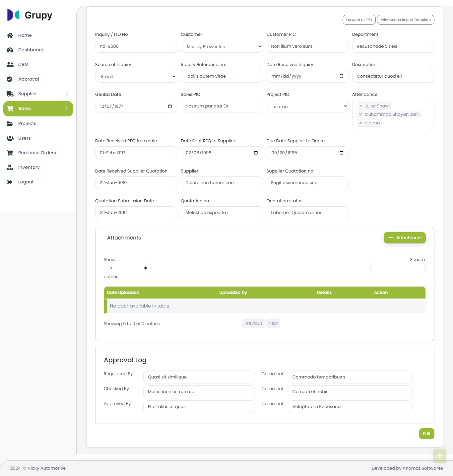
Task: Go to Purchase Orders in the sidebar
Action: (37, 153)
